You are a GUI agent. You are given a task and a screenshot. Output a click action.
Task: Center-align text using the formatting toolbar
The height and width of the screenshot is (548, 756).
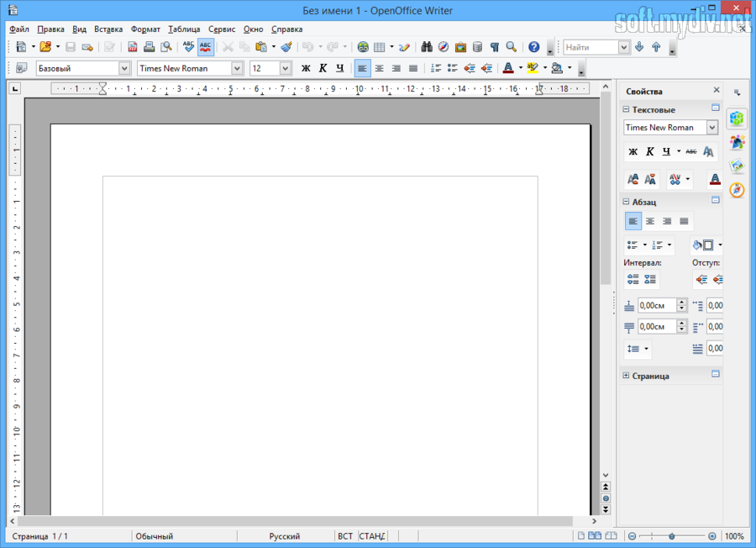point(380,68)
